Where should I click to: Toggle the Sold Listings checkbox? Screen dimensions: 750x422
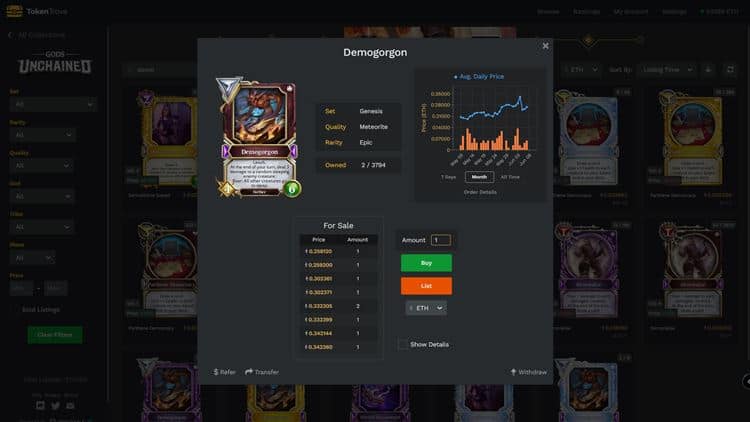click(x=14, y=310)
